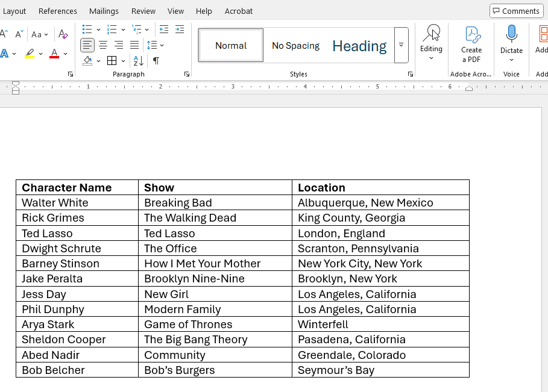The height and width of the screenshot is (392, 548).
Task: Apply bullet list formatting
Action: click(87, 30)
